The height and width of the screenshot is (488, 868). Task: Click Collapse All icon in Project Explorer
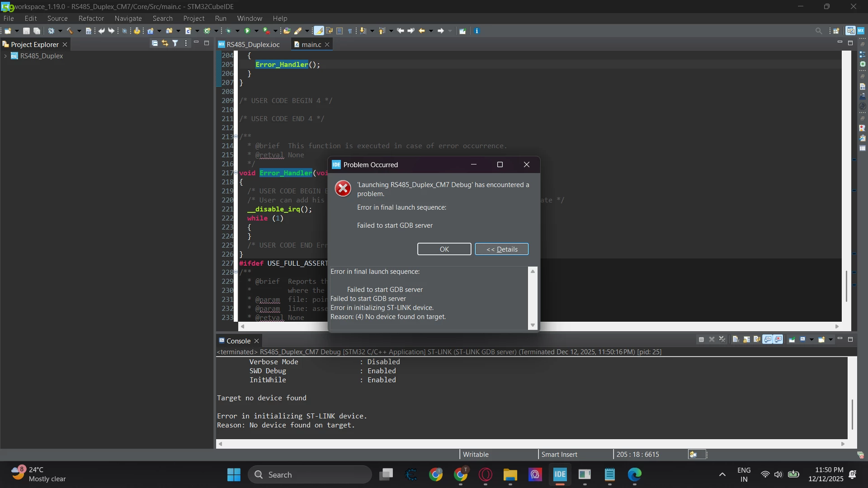(155, 43)
